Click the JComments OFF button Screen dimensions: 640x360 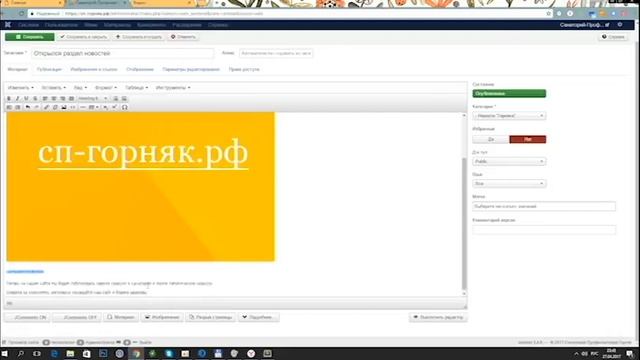click(77, 317)
